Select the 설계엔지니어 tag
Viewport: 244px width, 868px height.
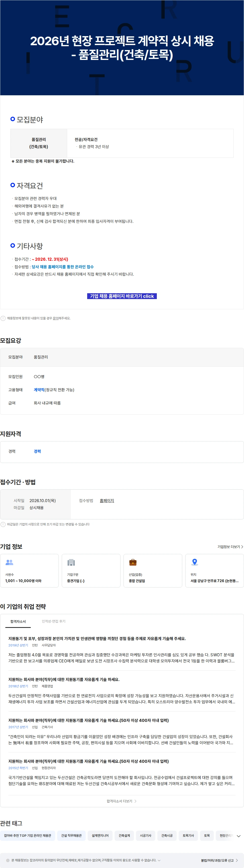click(x=100, y=835)
